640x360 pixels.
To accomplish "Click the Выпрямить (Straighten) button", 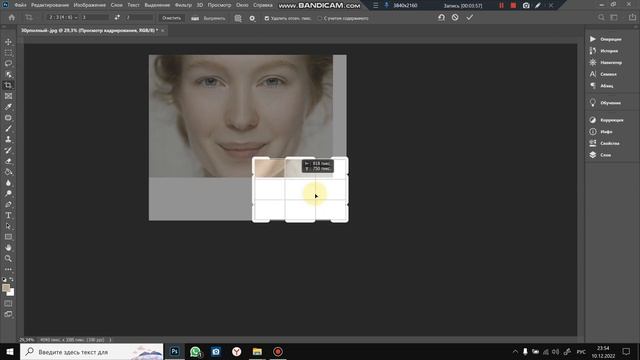I will [x=209, y=18].
